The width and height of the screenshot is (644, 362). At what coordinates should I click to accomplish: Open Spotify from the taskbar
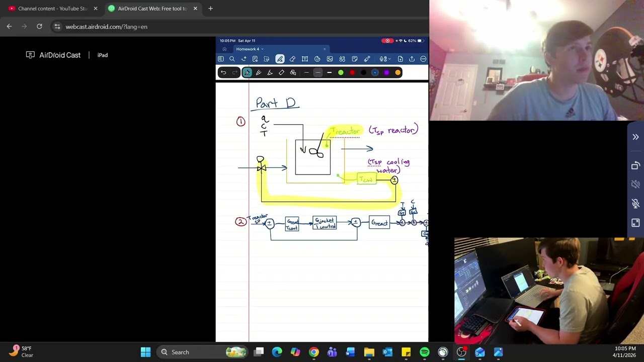424,352
